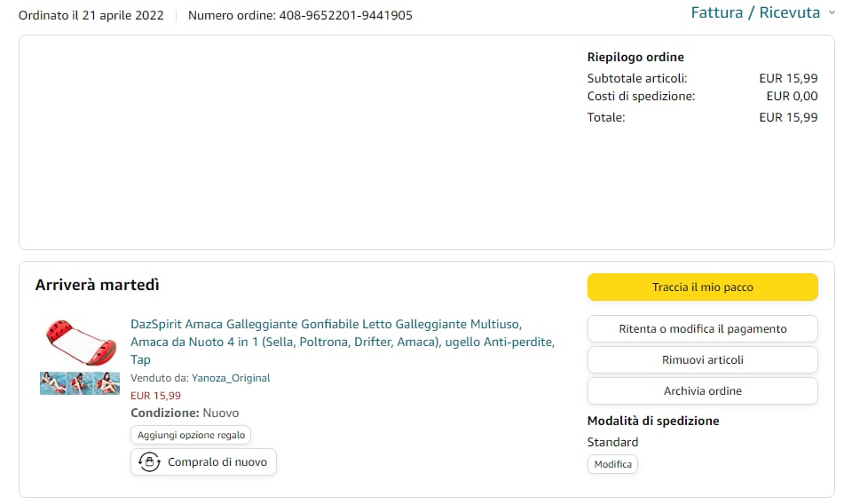The height and width of the screenshot is (504, 852).
Task: Click the Arriverà martedì heading
Action: tap(98, 285)
